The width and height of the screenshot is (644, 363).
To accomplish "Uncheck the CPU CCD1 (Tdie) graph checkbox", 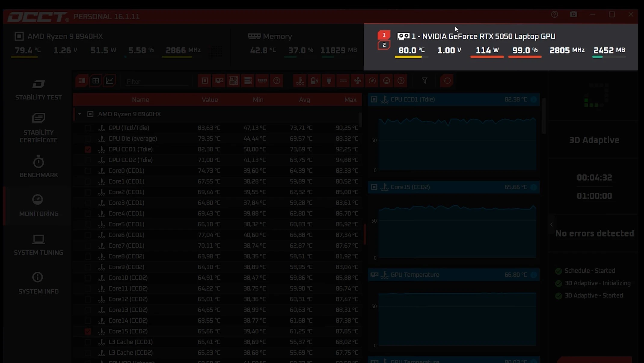I will [88, 149].
